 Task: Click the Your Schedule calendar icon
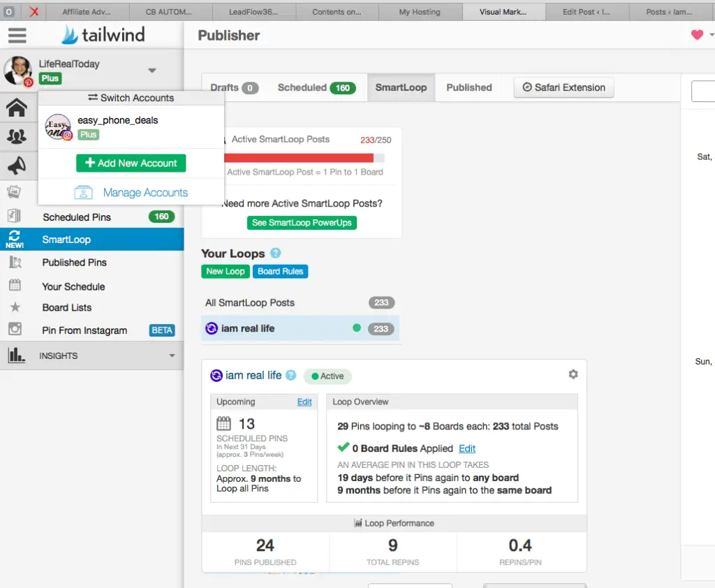15,285
